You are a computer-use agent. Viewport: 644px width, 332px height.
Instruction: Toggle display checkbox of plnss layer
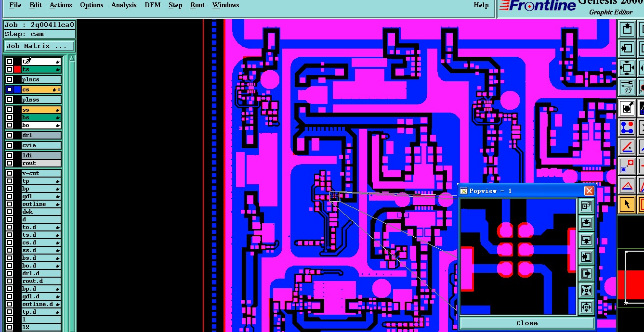[10, 100]
